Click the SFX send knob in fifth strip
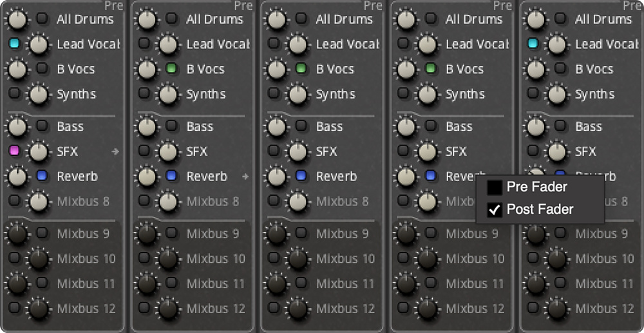The width and height of the screenshot is (644, 333). [x=557, y=152]
